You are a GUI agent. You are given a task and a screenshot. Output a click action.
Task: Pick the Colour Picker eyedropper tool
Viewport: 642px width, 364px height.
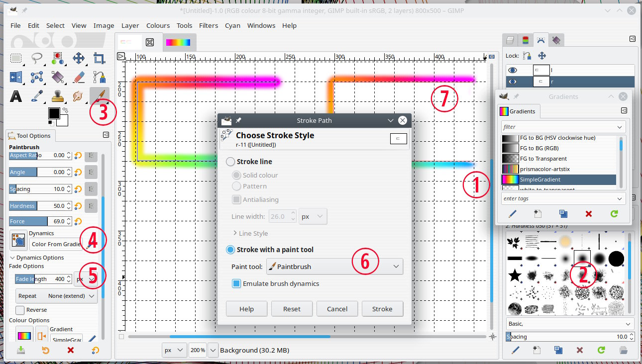37,95
